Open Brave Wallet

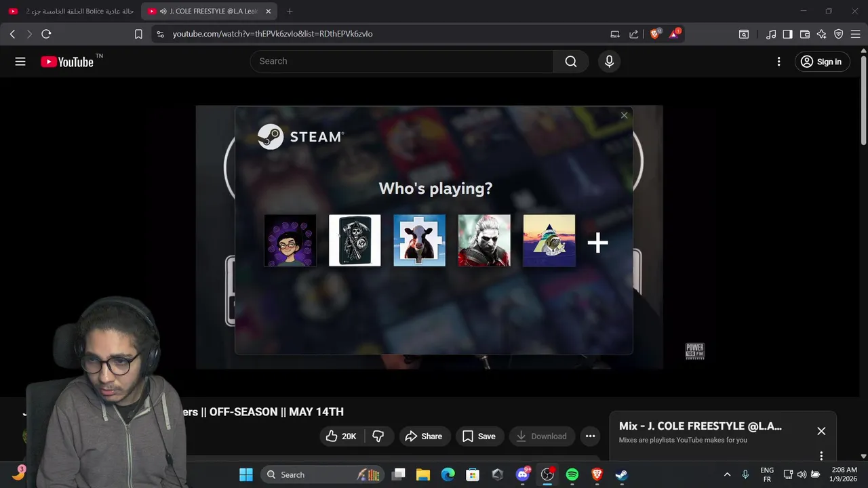(805, 34)
